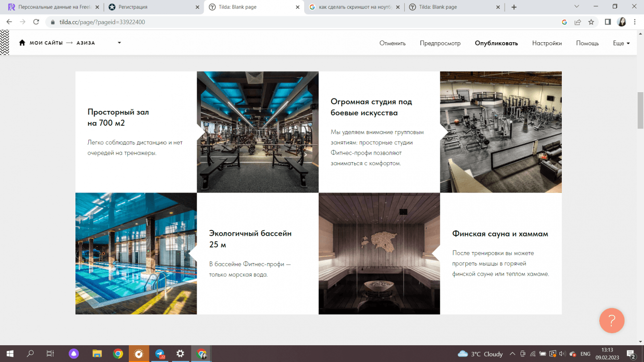644x362 pixels.
Task: Go to МОИ САЙТЫ
Action: click(46, 43)
